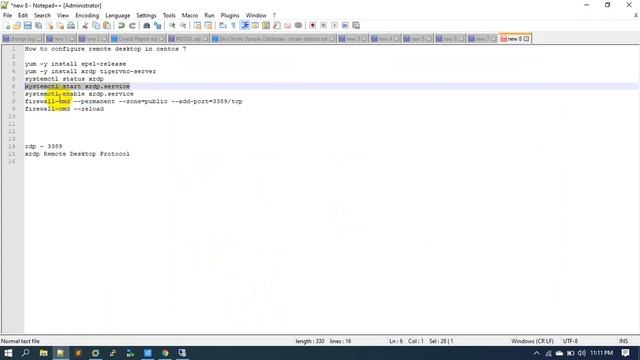Open the Plugins menu
Screen dimensions: 640x360
[230, 15]
